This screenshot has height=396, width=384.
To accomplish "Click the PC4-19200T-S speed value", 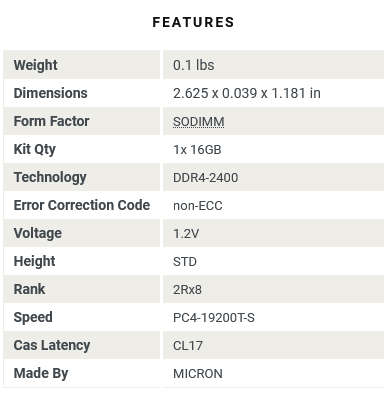I will (x=214, y=318).
